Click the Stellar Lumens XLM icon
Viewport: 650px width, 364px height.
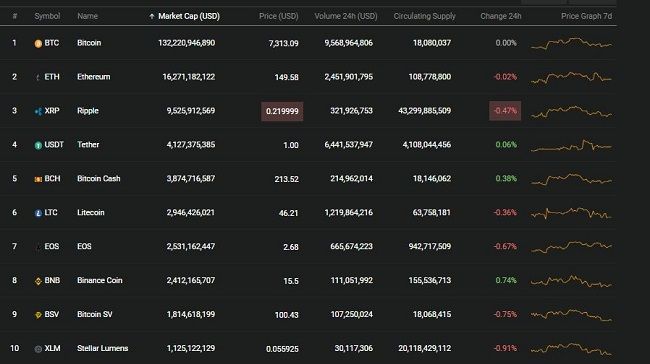click(x=38, y=349)
